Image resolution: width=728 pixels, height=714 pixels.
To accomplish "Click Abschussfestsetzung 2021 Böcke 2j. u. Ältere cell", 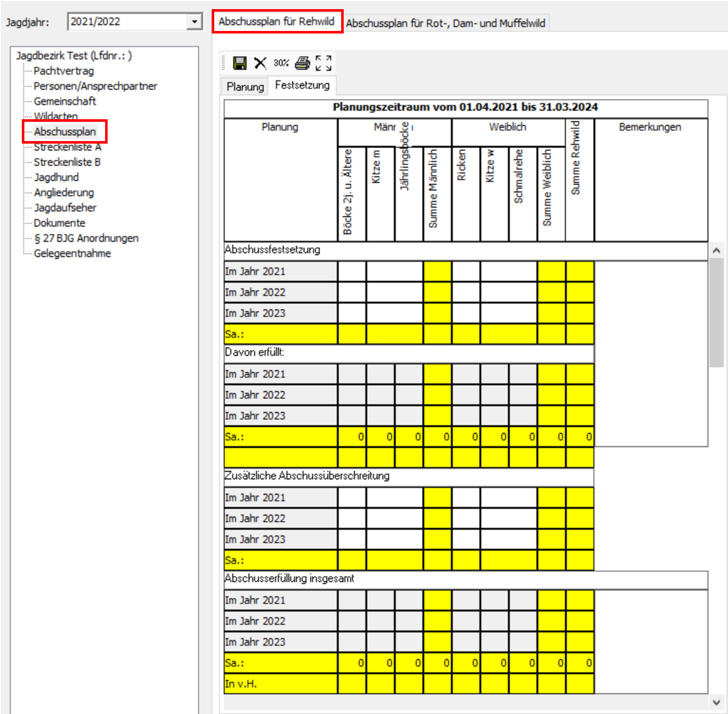I will 352,271.
